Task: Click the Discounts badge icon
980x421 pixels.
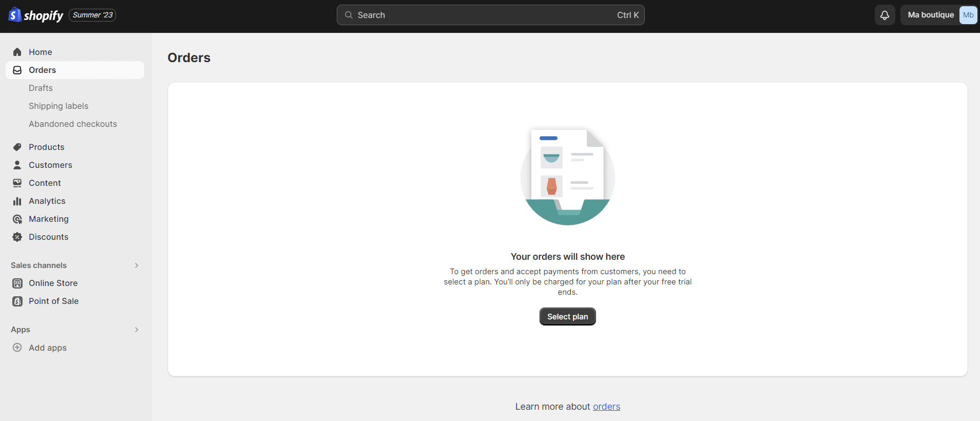Action: click(17, 237)
